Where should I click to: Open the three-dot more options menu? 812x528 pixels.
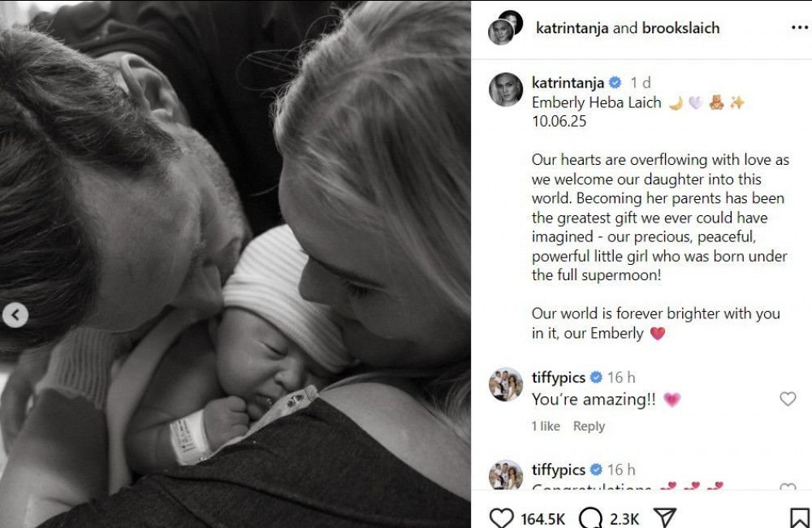click(x=800, y=28)
